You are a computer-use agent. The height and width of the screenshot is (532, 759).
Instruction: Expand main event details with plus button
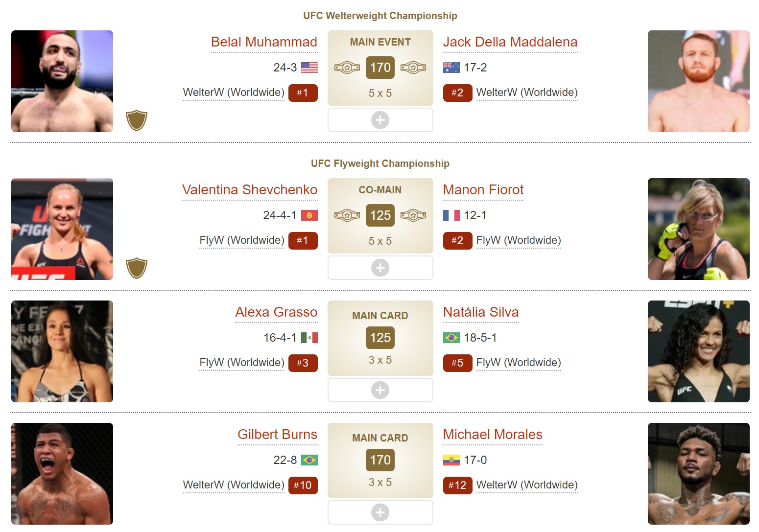pos(380,120)
